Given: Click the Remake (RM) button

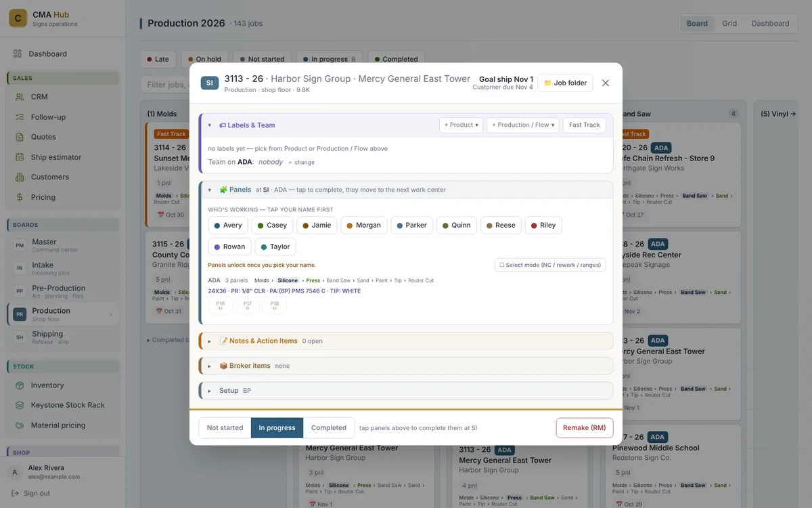Looking at the screenshot, I should click(x=585, y=428).
